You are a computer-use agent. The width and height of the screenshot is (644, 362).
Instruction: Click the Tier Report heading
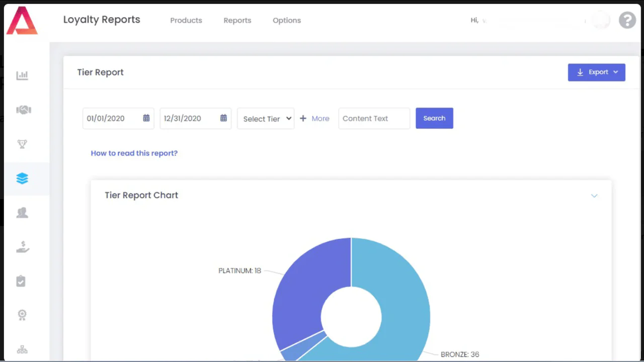pos(100,72)
